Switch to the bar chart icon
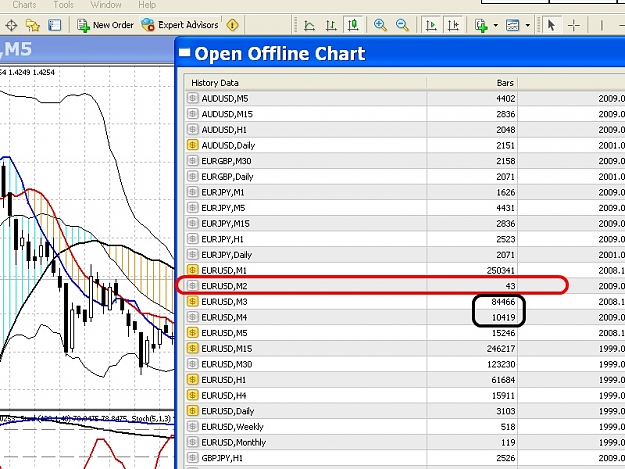This screenshot has width=625, height=469. (x=331, y=25)
